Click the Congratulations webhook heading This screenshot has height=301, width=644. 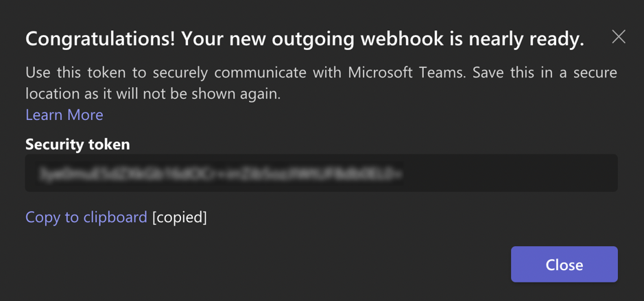coord(305,39)
